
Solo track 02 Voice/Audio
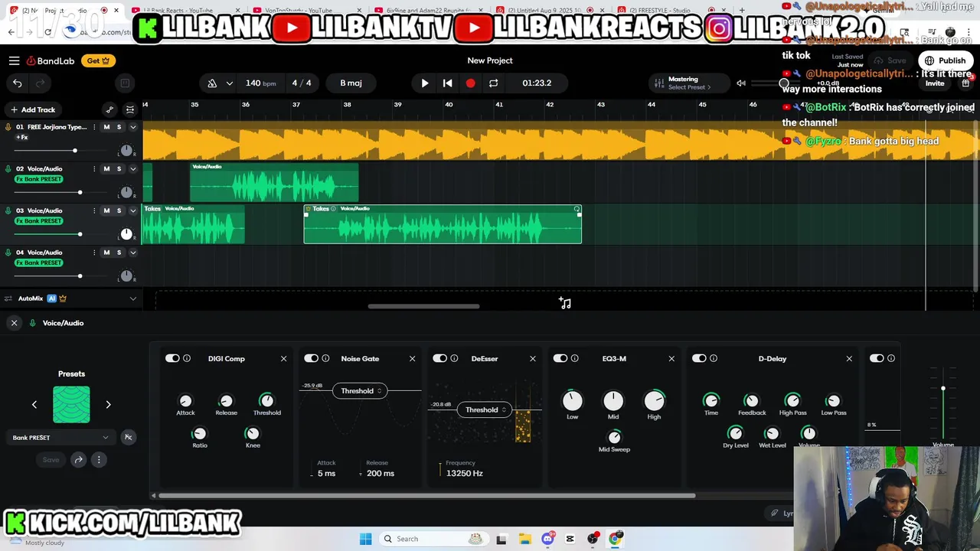tap(119, 168)
